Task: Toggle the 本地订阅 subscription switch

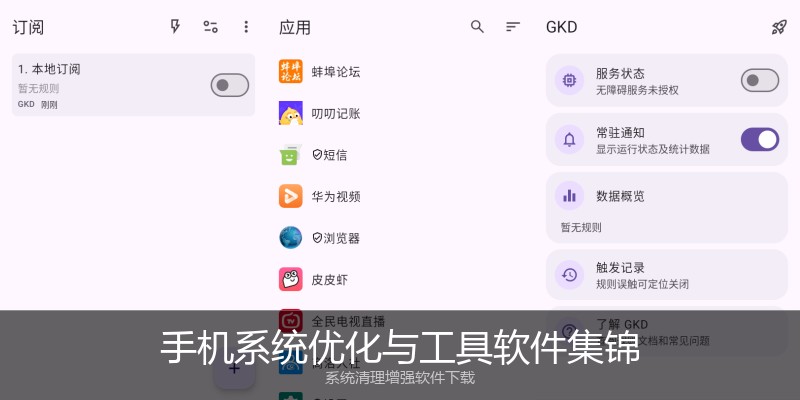Action: point(230,85)
